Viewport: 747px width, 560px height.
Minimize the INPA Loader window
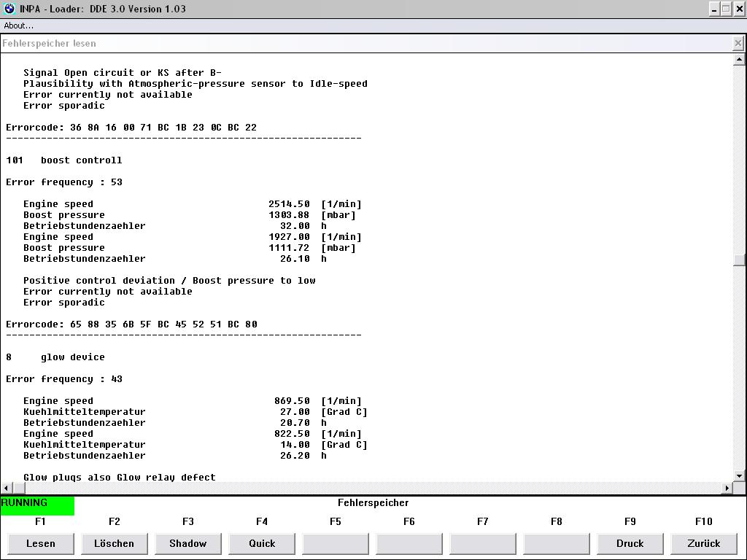pos(713,9)
